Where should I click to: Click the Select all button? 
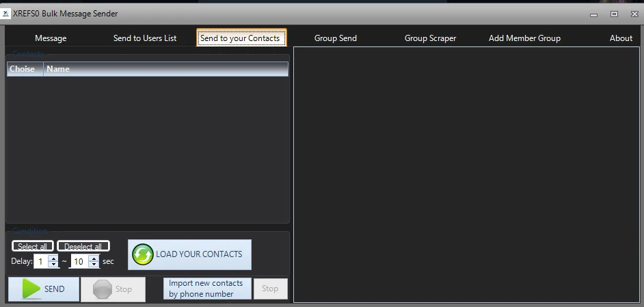point(32,246)
